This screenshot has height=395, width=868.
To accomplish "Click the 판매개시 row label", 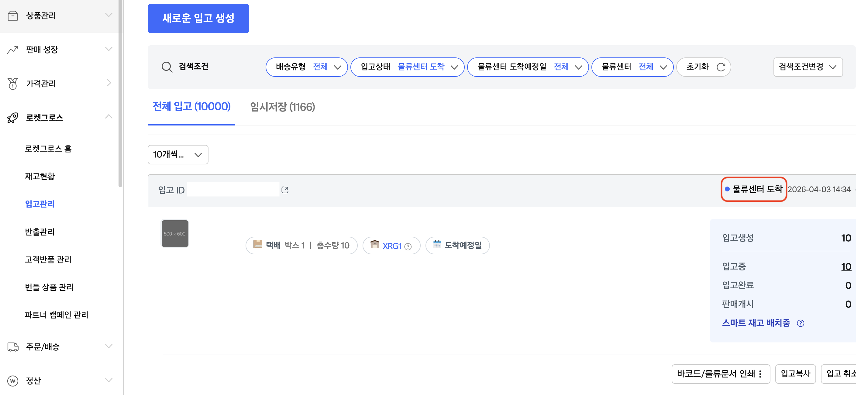I will 738,304.
